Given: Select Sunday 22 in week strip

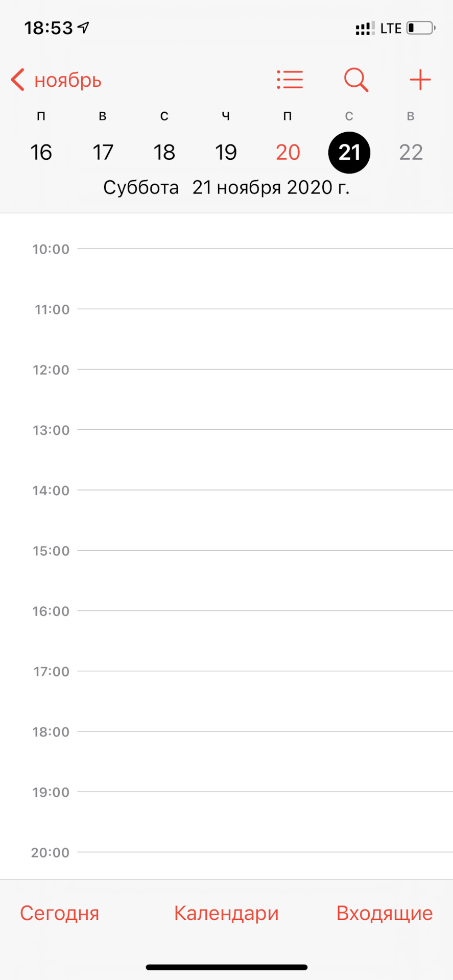Looking at the screenshot, I should 411,152.
